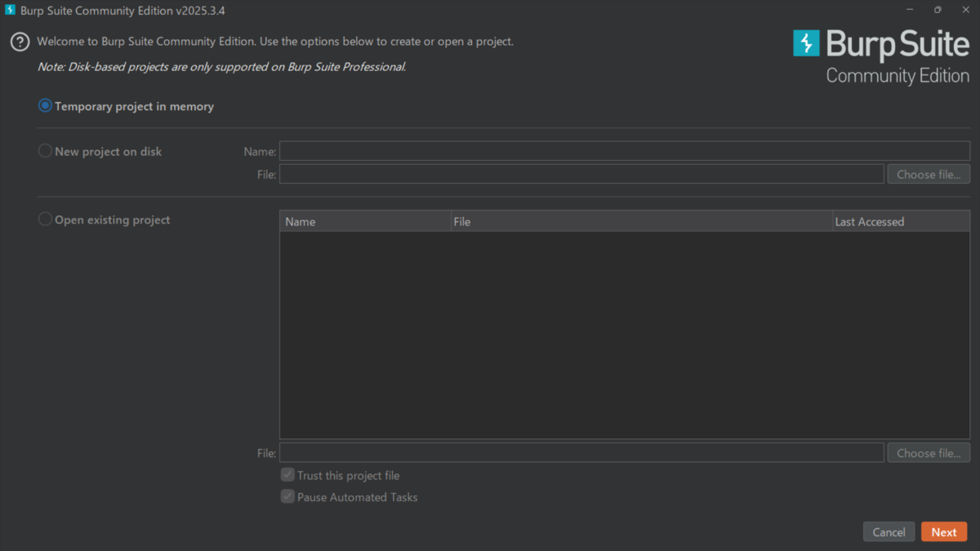Click the new project File input field
The image size is (980, 551).
tap(581, 174)
